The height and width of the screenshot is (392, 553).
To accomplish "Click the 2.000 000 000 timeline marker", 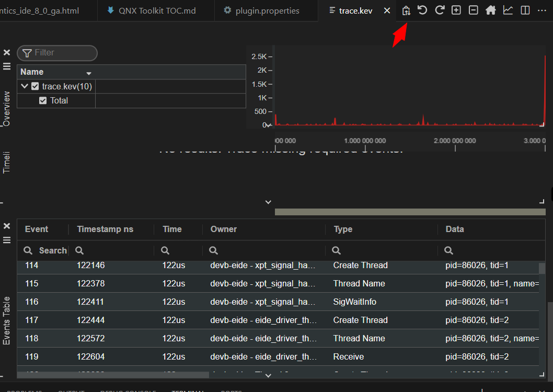I will click(455, 141).
